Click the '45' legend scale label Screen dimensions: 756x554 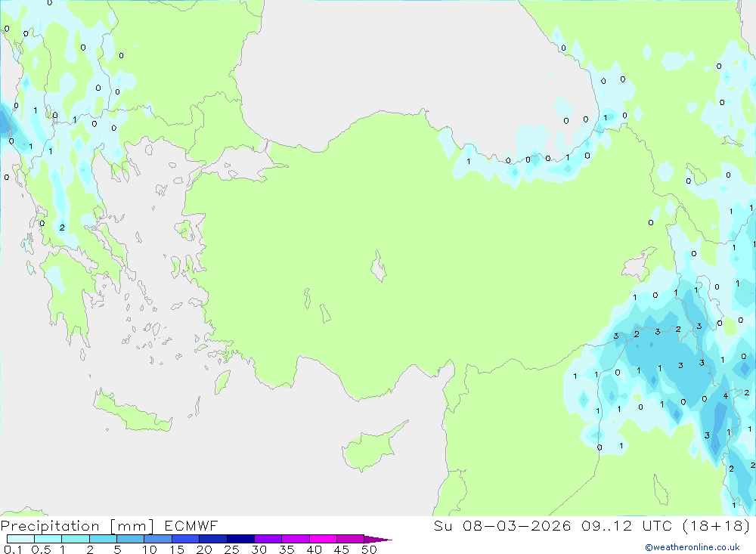[x=342, y=549]
